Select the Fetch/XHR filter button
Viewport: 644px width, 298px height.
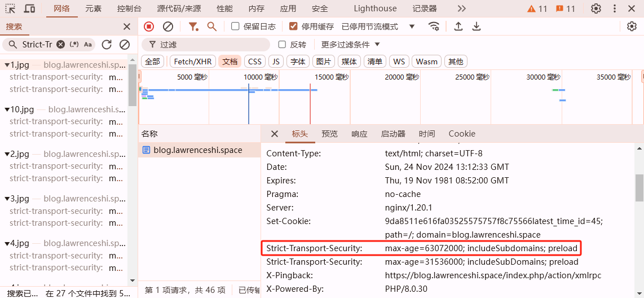[x=192, y=62]
